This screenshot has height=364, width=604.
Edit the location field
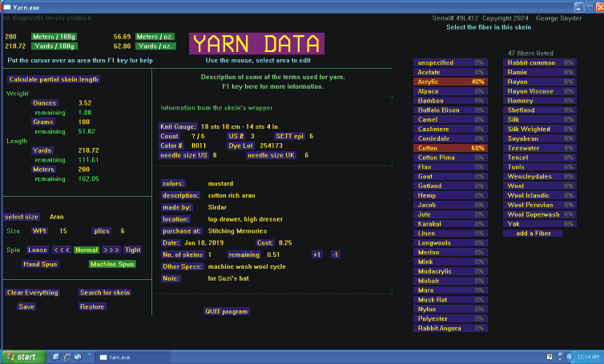(175, 219)
